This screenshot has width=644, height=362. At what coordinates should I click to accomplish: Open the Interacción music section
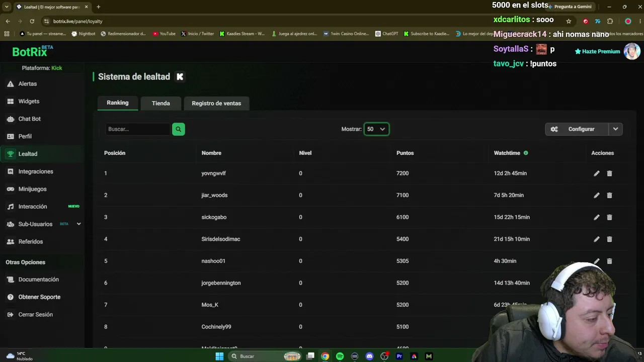coord(32,207)
